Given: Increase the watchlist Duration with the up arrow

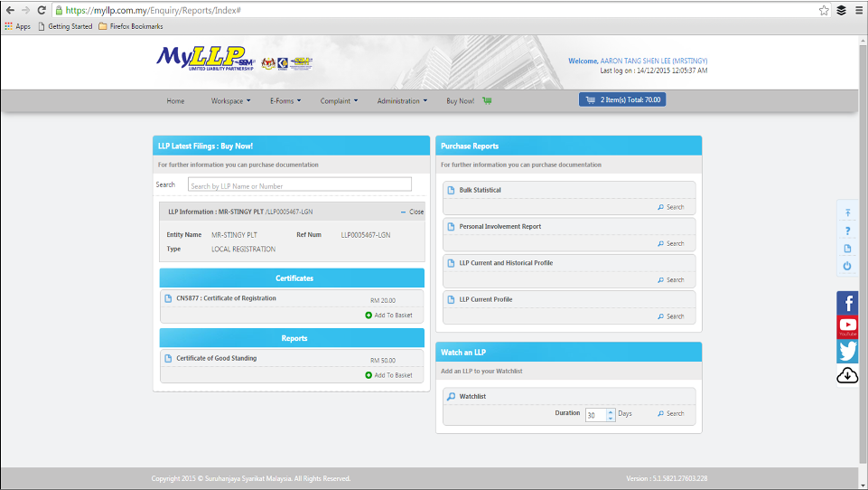Looking at the screenshot, I should (x=611, y=412).
